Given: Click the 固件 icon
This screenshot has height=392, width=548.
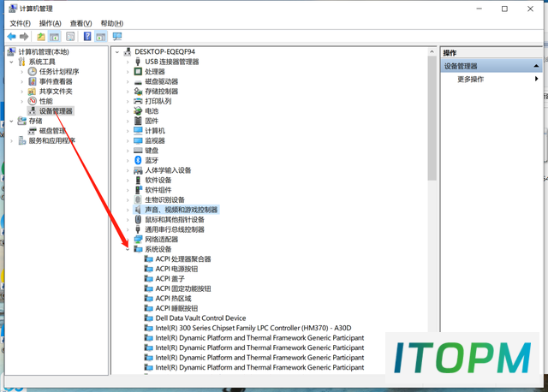Looking at the screenshot, I should click(138, 121).
